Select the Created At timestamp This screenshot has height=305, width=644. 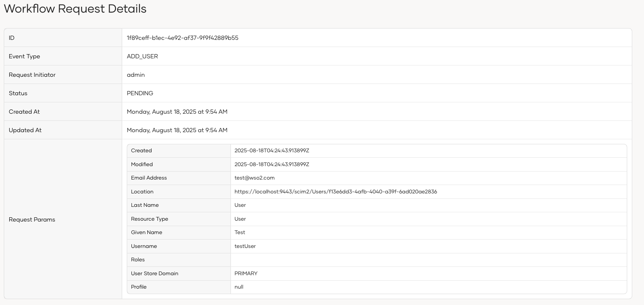(177, 112)
